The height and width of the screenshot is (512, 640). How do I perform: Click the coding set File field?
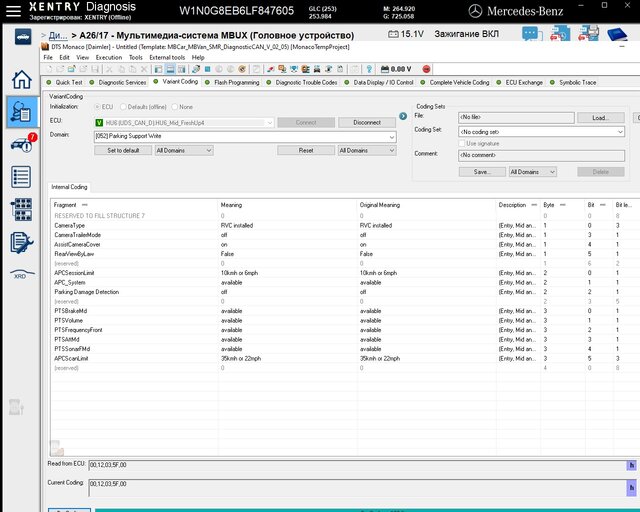(516, 118)
